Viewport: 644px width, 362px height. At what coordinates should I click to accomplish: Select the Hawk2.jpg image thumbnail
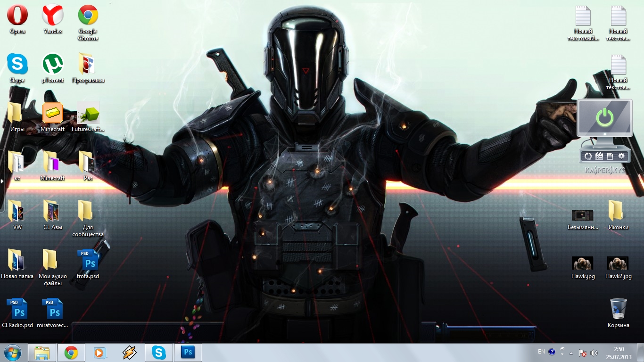tap(618, 268)
